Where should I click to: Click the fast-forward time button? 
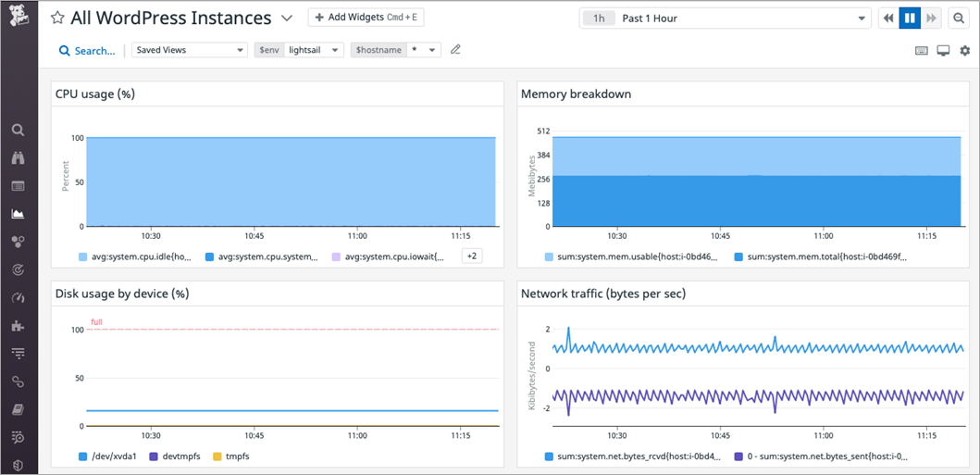point(931,19)
